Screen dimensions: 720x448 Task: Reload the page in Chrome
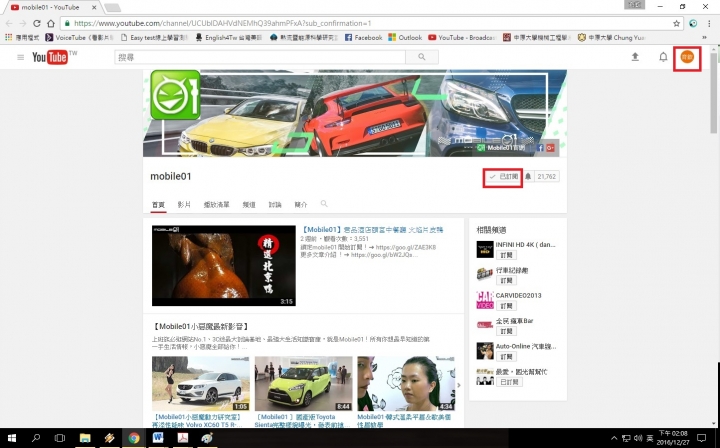(37, 23)
